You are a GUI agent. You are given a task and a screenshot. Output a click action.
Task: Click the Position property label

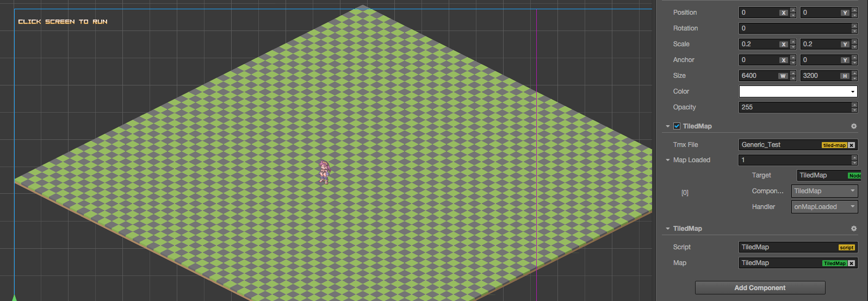(x=685, y=13)
